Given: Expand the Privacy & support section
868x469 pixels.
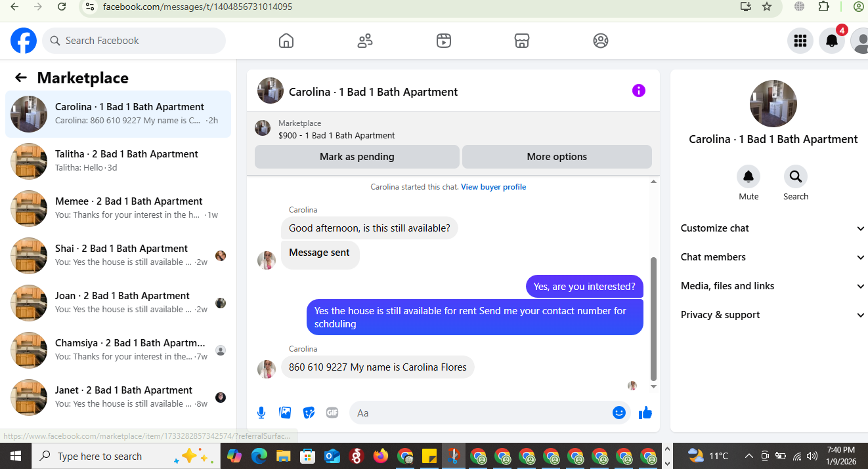Looking at the screenshot, I should 773,315.
